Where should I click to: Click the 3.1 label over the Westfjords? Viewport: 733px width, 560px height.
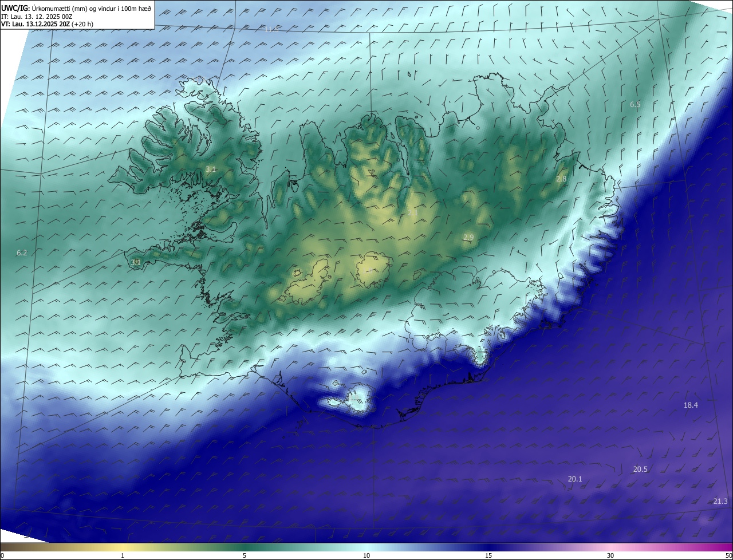tap(210, 169)
